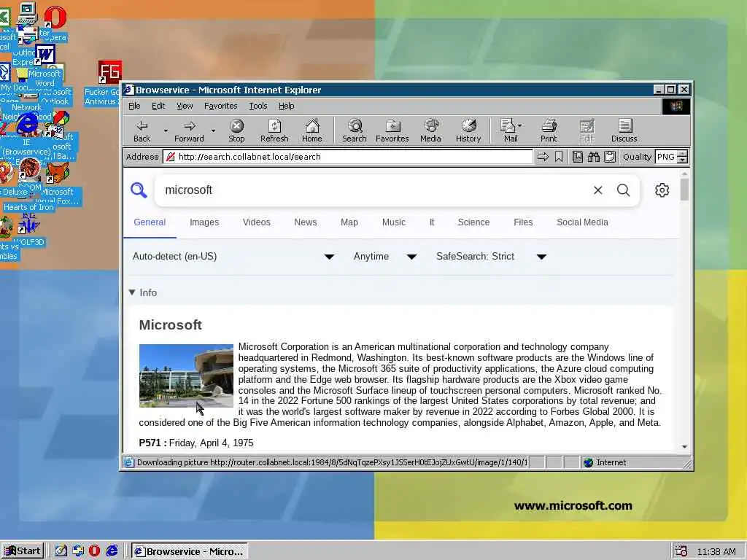Switch to the Videos tab
The image size is (747, 560).
click(256, 222)
